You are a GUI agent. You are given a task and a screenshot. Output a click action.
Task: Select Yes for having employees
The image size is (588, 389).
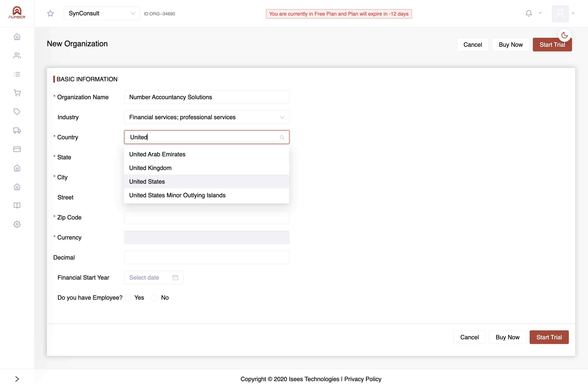(x=128, y=298)
